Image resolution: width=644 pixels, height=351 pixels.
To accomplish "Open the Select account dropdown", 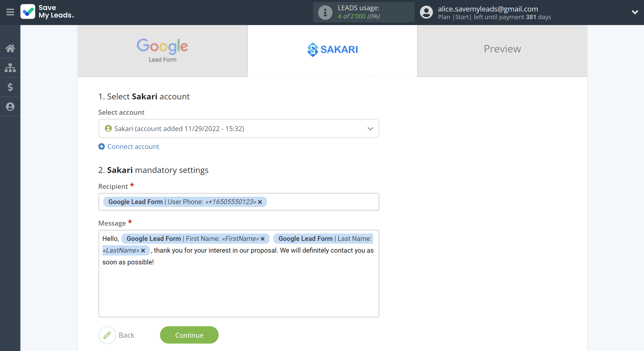I will [x=239, y=128].
